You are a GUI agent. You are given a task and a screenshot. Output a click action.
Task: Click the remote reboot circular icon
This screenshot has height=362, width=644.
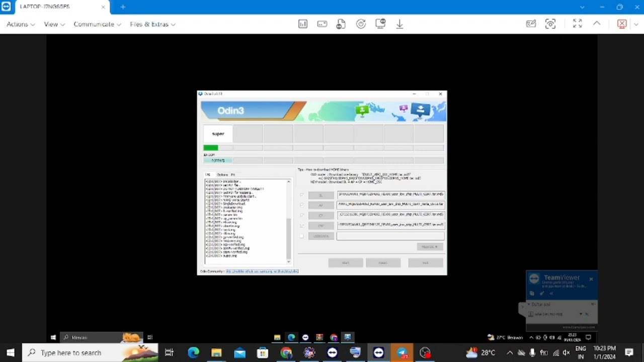[361, 24]
